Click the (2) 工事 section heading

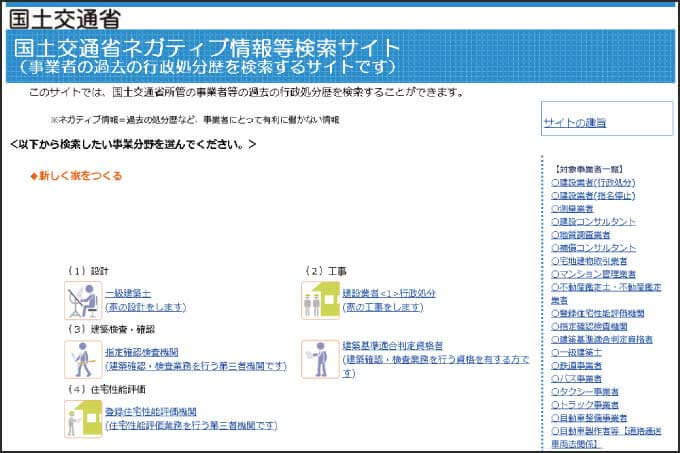[x=326, y=271]
